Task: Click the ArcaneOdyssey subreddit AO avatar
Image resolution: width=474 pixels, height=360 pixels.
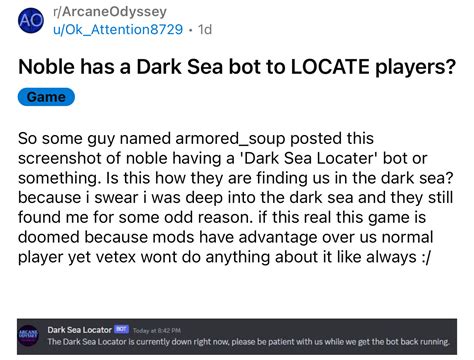Action: [31, 21]
